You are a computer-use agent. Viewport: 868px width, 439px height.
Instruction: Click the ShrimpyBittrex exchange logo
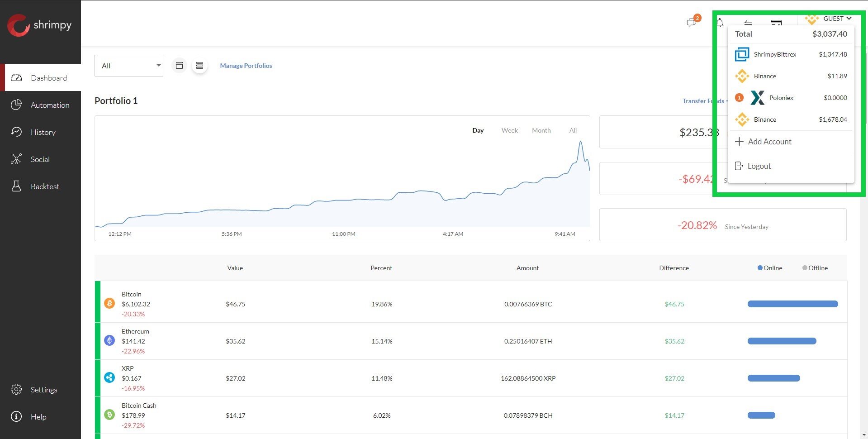(x=742, y=54)
